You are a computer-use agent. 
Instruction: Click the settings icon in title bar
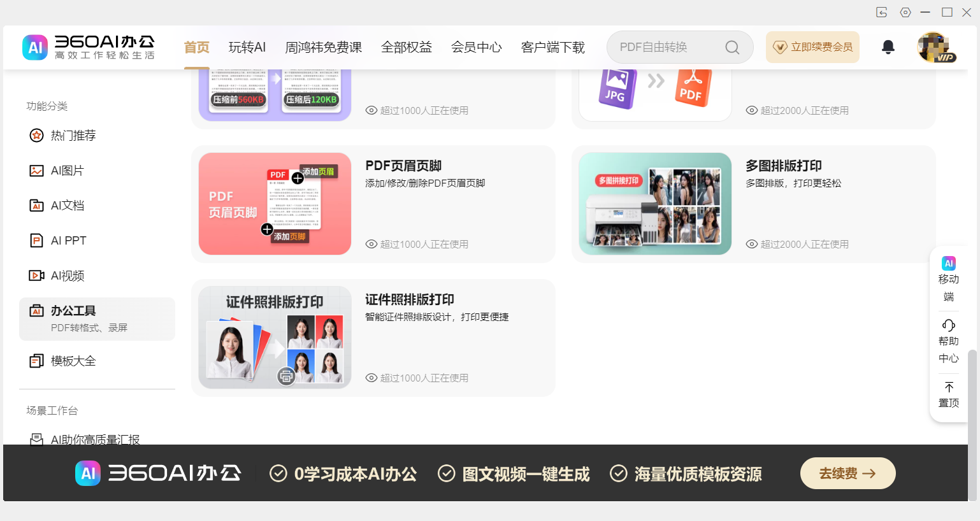click(x=905, y=12)
